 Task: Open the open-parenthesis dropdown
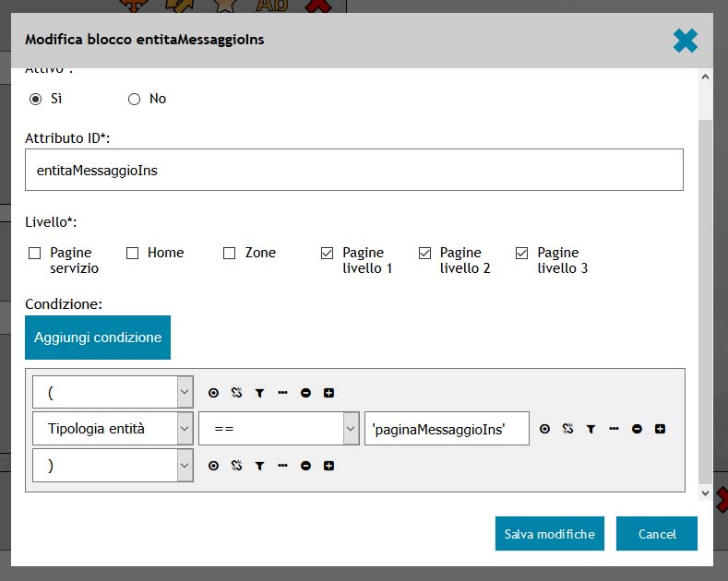coord(113,392)
